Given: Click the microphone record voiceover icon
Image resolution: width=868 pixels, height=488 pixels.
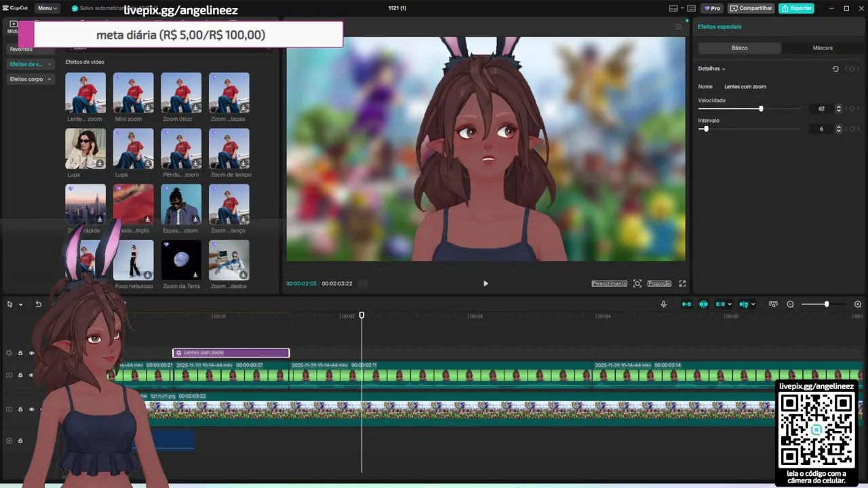Looking at the screenshot, I should (664, 304).
